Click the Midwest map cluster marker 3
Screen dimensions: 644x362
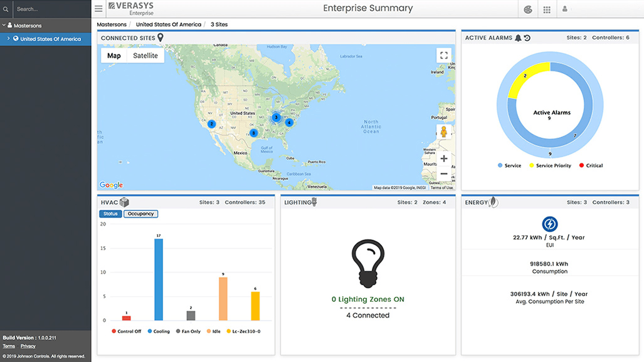(276, 117)
